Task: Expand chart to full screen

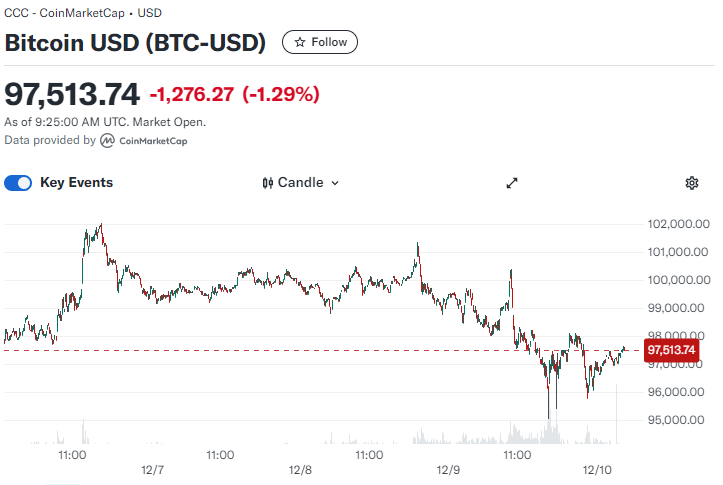Action: pos(512,183)
